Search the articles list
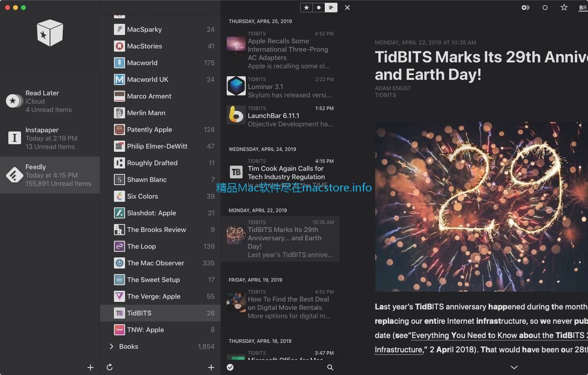This screenshot has width=588, height=375. click(x=330, y=367)
